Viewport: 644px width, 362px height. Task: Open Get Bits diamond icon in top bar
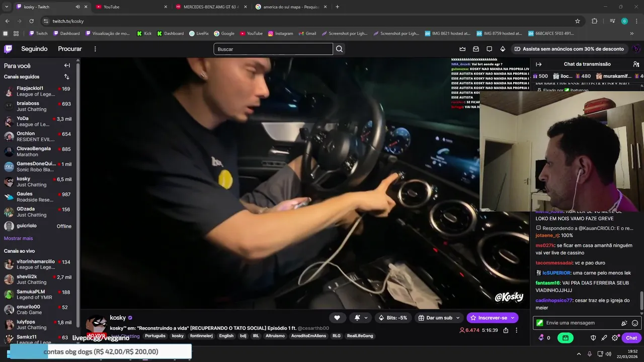point(503,49)
